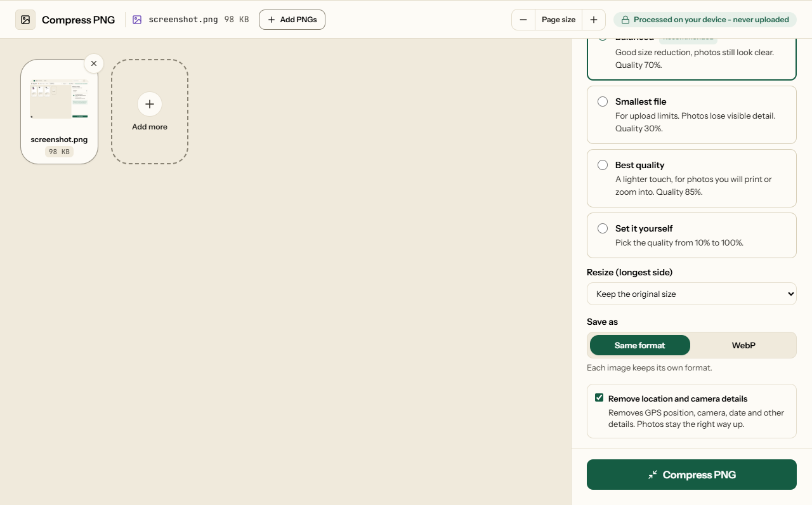Click the Add PNGs button
This screenshot has height=505, width=812.
pos(292,20)
